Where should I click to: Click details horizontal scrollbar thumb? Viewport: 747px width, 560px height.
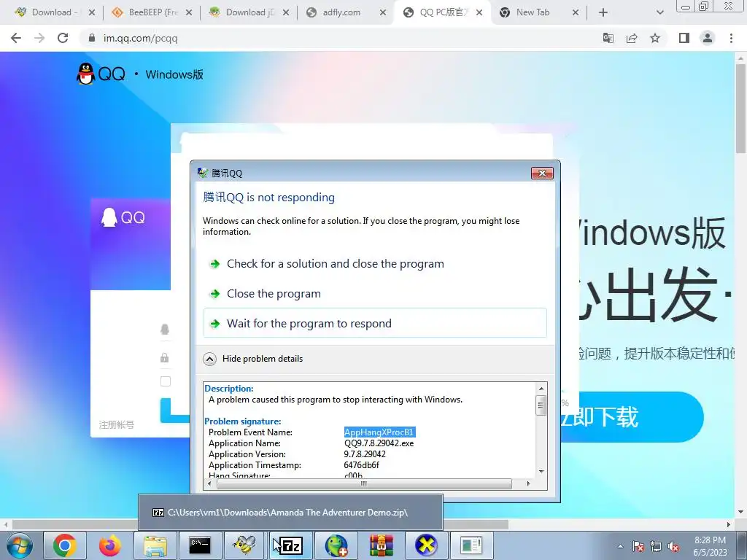[364, 484]
